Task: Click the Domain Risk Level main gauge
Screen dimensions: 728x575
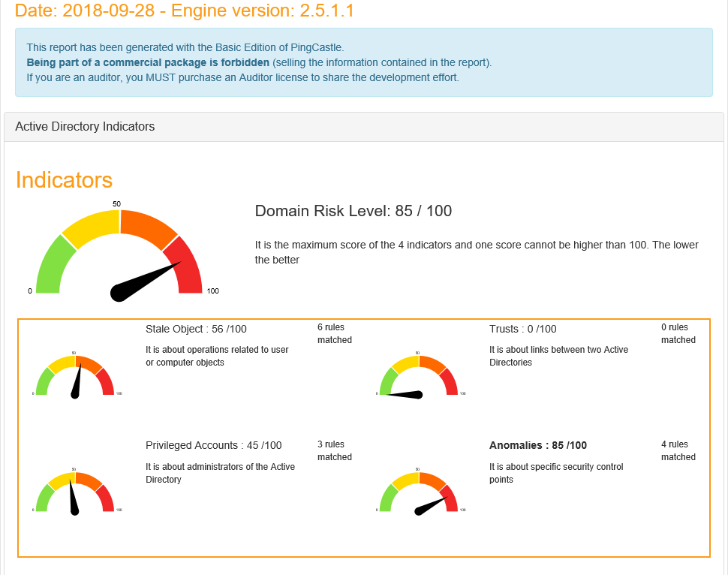Action: (x=120, y=251)
